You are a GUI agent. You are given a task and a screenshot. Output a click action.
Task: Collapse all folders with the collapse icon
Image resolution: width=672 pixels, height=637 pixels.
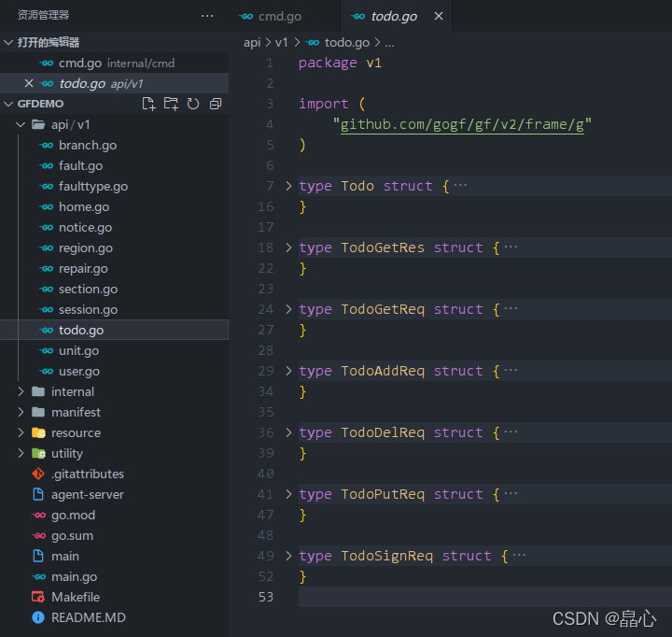(x=216, y=104)
